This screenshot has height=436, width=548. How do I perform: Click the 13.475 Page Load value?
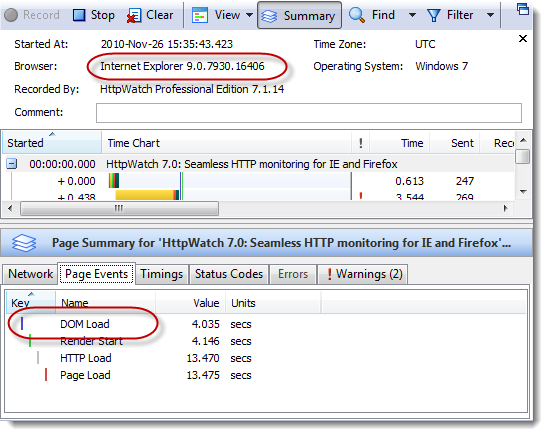pyautogui.click(x=203, y=375)
